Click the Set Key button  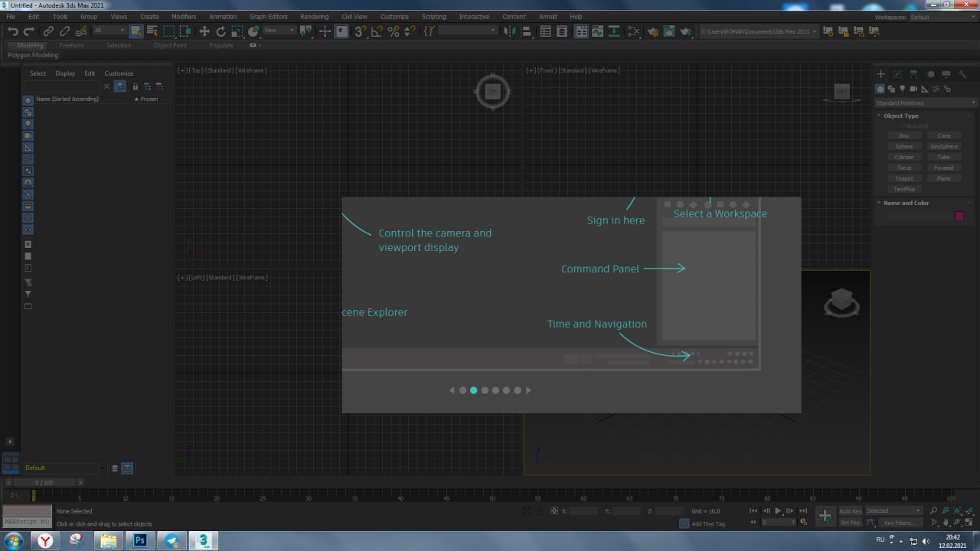850,523
